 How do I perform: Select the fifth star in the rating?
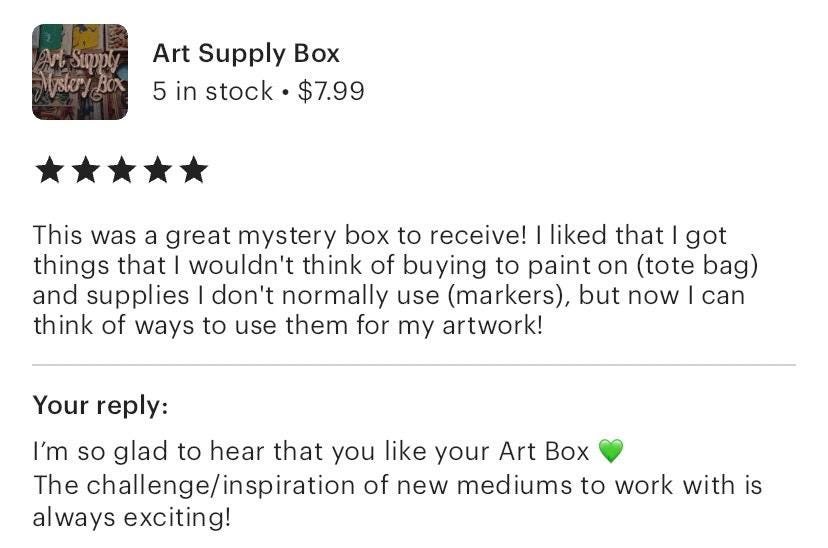[193, 170]
